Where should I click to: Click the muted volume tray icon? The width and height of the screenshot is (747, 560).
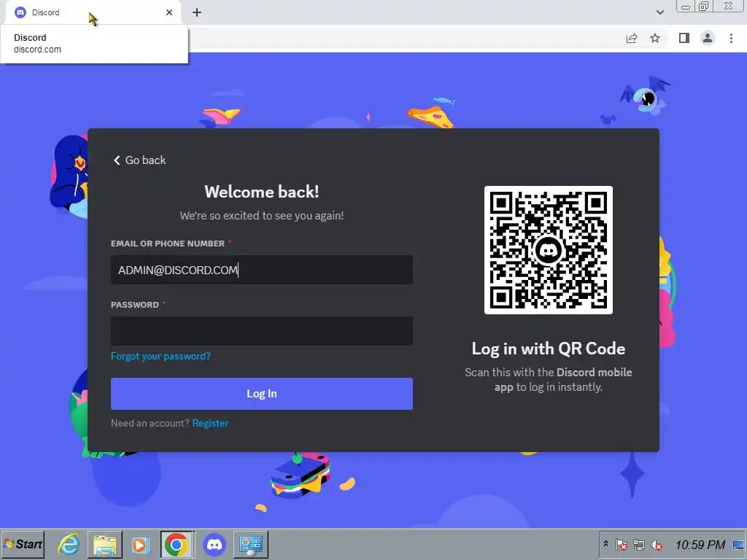[x=657, y=545]
